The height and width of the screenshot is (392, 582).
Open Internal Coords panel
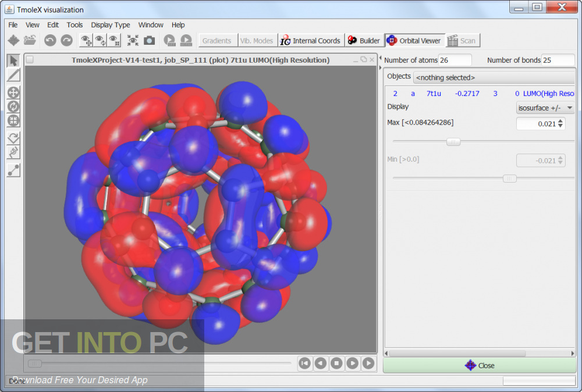click(310, 41)
